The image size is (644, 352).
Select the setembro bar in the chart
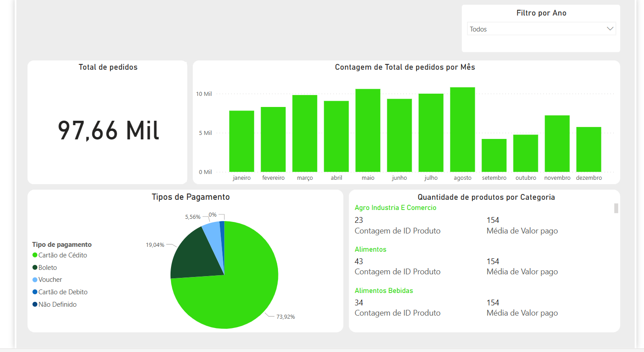pyautogui.click(x=494, y=155)
